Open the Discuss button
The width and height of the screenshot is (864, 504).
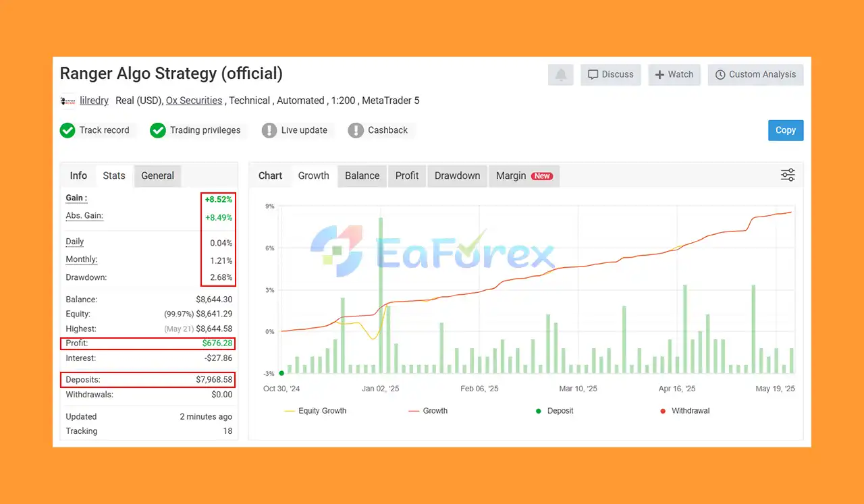(x=610, y=75)
